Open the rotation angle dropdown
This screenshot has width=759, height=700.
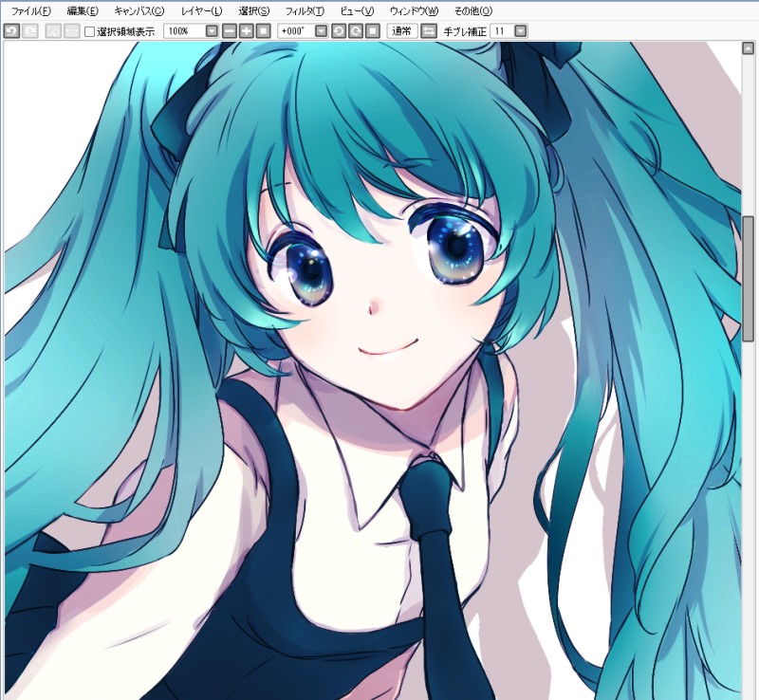point(322,31)
